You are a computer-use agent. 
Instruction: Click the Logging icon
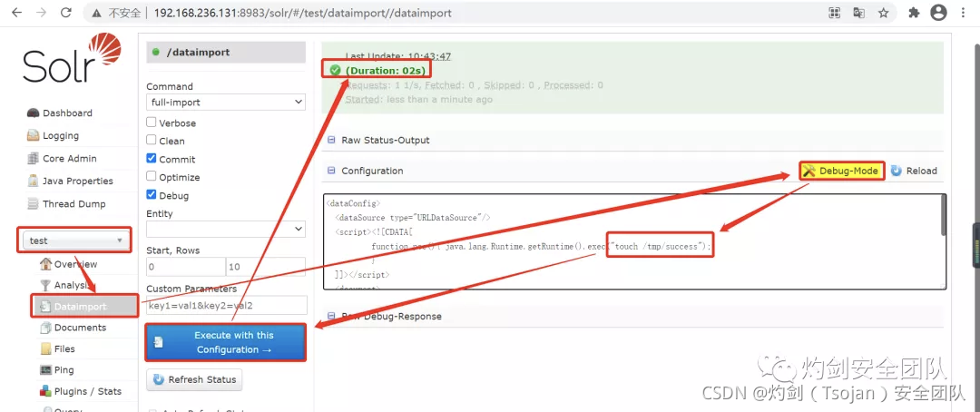tap(34, 135)
